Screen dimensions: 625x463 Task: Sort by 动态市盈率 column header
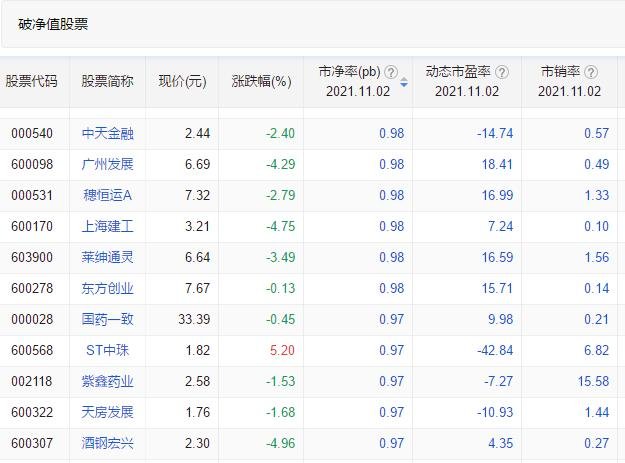coord(458,72)
